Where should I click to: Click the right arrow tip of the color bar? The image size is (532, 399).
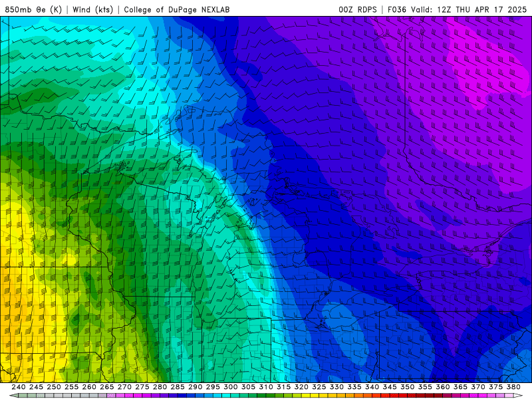click(x=519, y=396)
